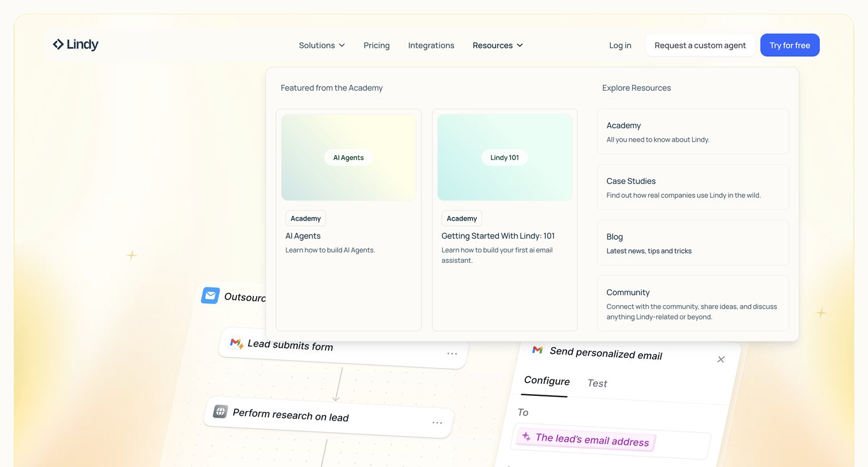Open options menu for Lead submits form

452,353
